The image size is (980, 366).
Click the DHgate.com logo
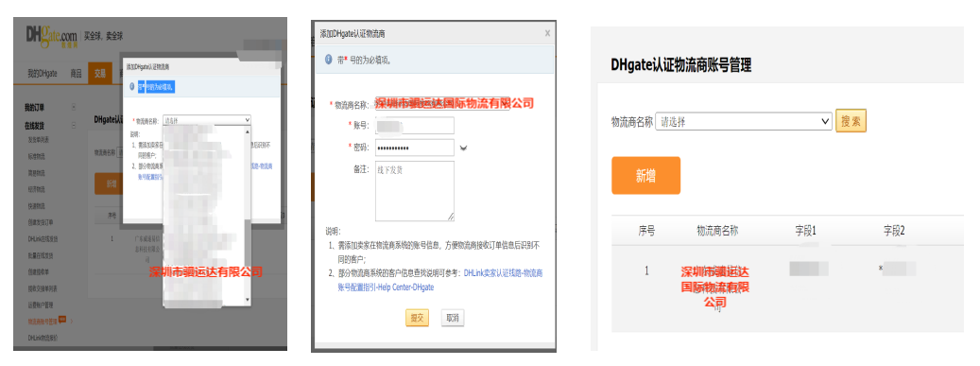(x=51, y=36)
